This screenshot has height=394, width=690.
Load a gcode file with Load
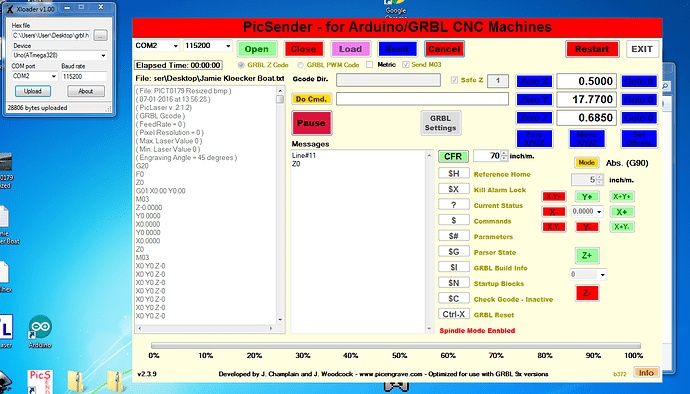pos(350,49)
